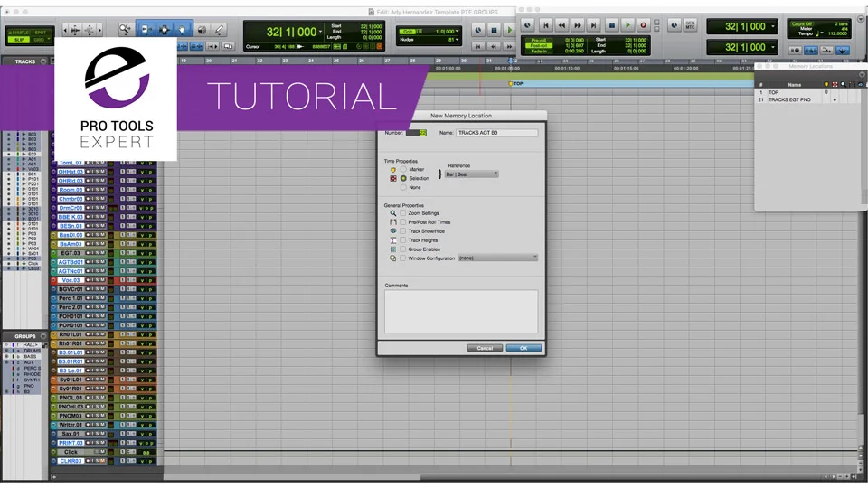This screenshot has width=868, height=488.
Task: Click the TOP marker in the Markers ruler
Action: (x=516, y=83)
